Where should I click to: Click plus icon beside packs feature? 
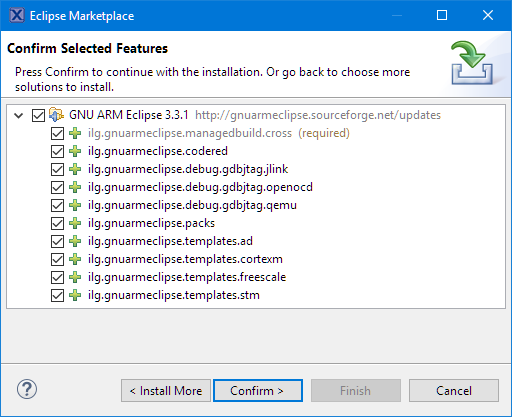click(x=75, y=223)
